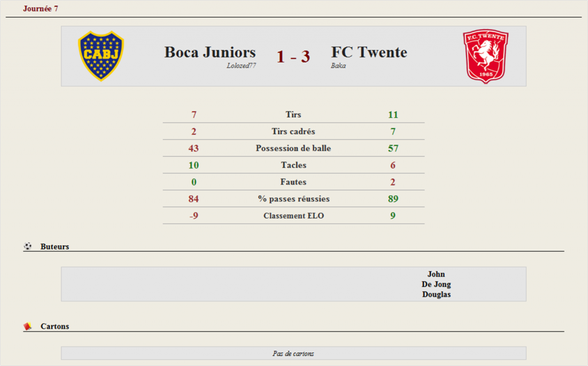The image size is (588, 366).
Task: Select the Baka manager name
Action: click(x=338, y=66)
